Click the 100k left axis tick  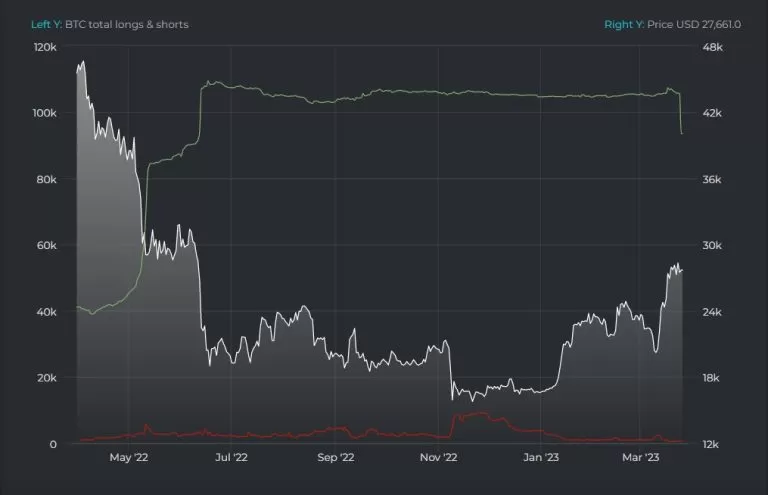45,114
